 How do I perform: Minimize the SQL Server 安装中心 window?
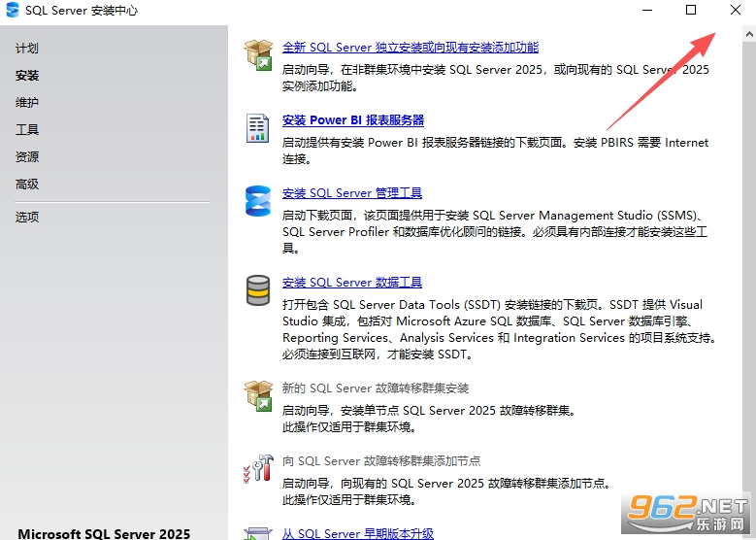647,10
